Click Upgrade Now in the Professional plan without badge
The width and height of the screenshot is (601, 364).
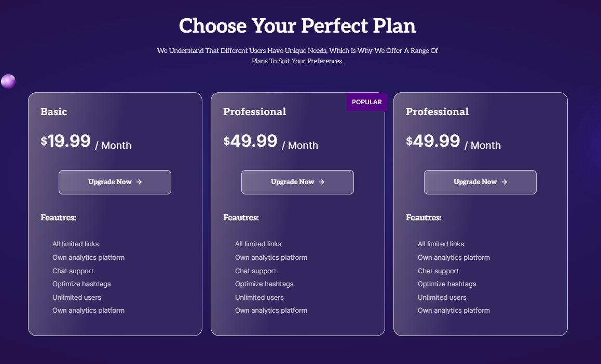[480, 182]
